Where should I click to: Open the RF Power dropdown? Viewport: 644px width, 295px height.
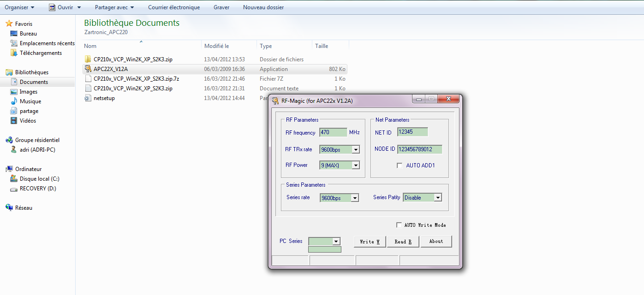point(356,165)
